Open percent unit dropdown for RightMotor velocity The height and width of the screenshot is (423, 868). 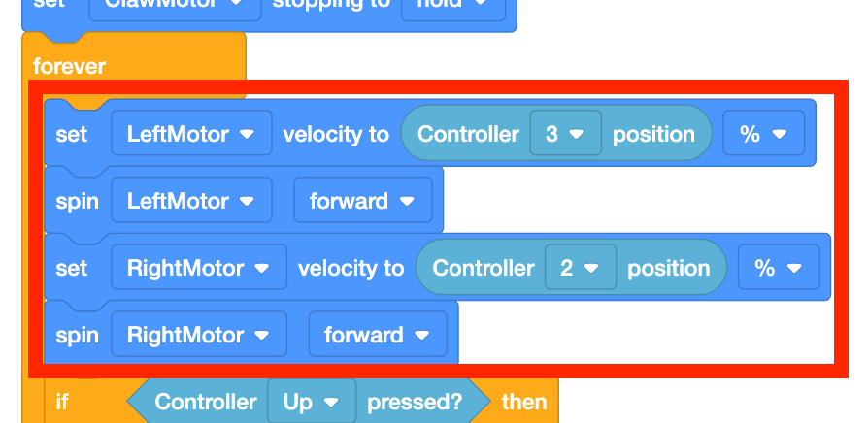tap(779, 268)
